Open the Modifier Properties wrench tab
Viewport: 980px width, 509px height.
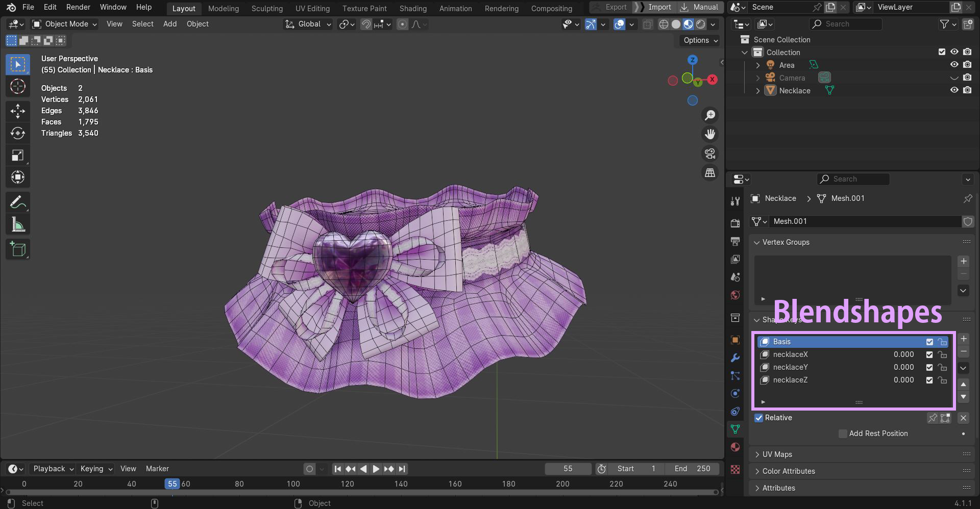(735, 358)
